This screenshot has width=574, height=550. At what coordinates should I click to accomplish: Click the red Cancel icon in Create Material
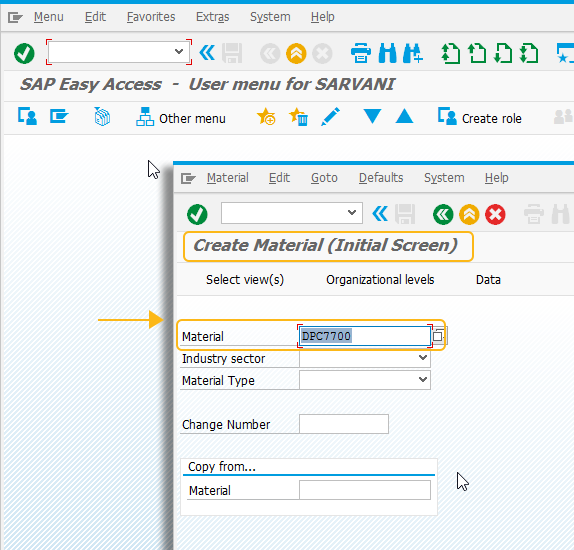click(495, 214)
